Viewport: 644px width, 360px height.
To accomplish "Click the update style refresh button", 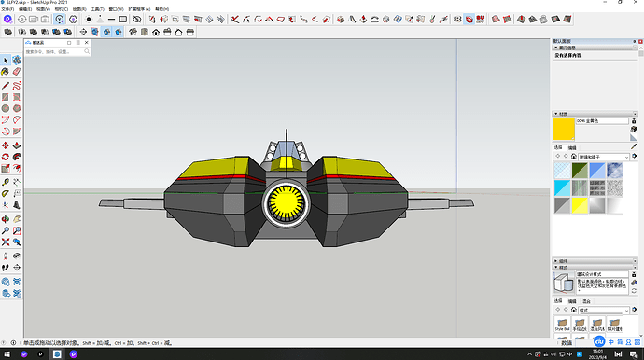I will click(x=634, y=291).
